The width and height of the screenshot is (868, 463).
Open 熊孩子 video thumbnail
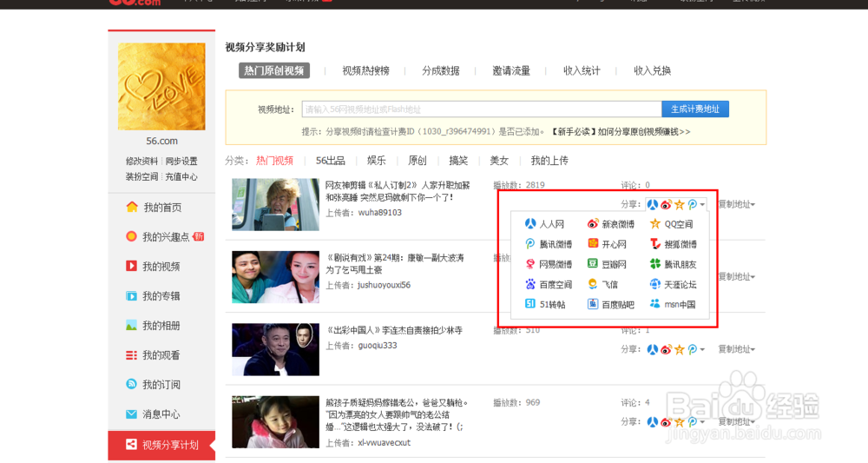coord(276,422)
